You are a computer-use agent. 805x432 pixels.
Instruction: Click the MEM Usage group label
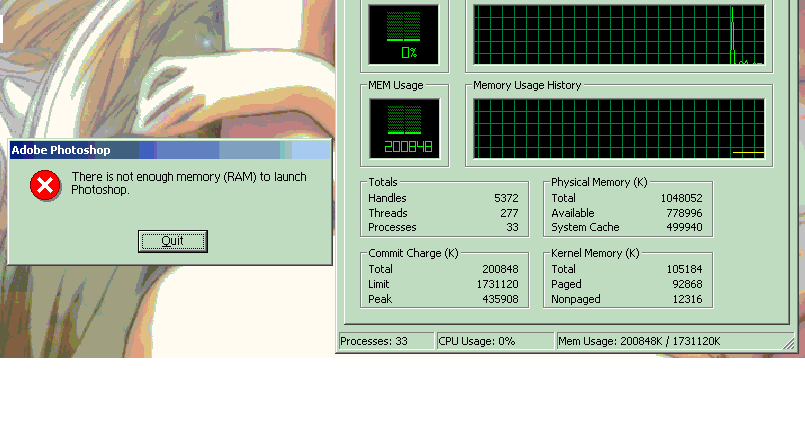coord(395,85)
